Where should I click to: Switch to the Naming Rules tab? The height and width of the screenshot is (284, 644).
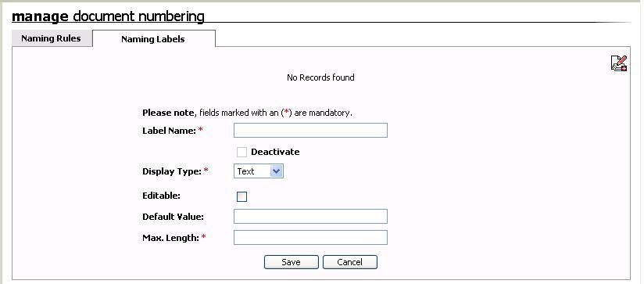click(x=51, y=38)
